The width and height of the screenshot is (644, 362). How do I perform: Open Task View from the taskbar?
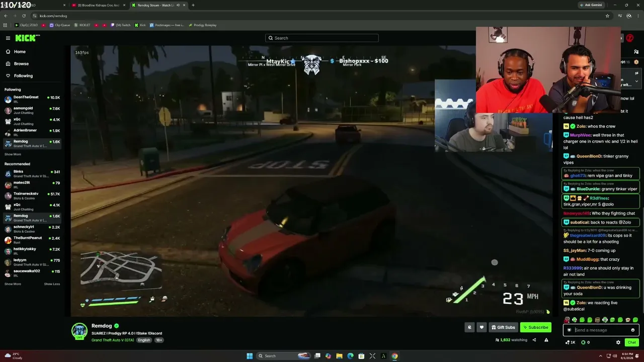click(317, 356)
